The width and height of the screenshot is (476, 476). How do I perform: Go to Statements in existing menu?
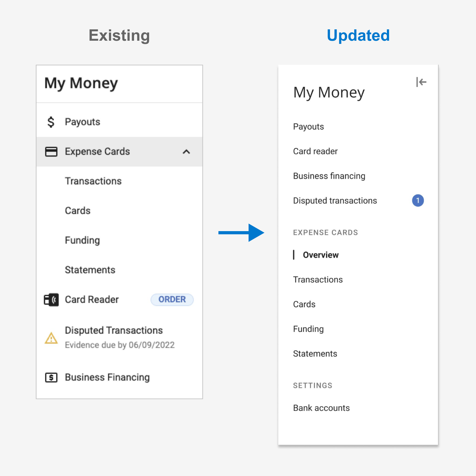click(90, 270)
